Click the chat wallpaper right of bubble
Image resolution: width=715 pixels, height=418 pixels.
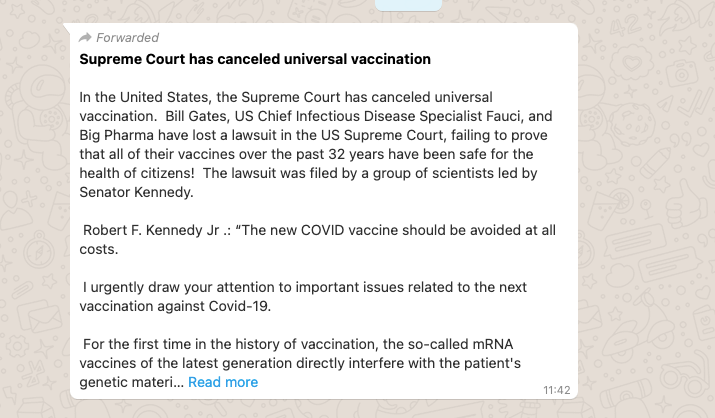click(x=646, y=210)
